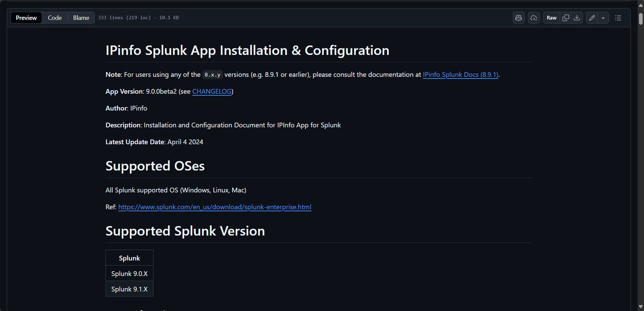Open the CHANGELOG link

pyautogui.click(x=212, y=91)
